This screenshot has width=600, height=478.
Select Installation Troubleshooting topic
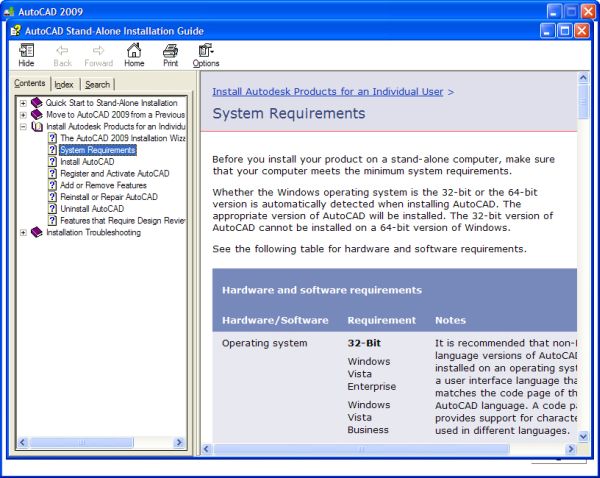(93, 232)
